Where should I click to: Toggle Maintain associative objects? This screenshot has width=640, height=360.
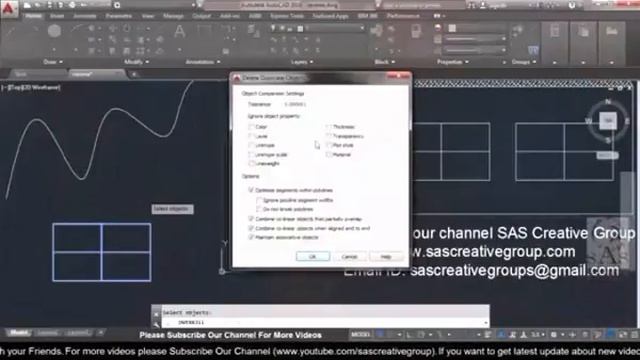(x=251, y=238)
